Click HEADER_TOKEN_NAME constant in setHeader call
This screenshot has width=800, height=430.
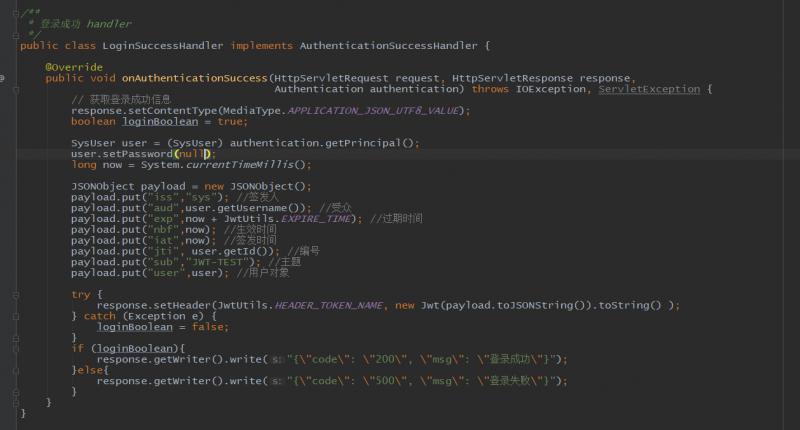329,306
